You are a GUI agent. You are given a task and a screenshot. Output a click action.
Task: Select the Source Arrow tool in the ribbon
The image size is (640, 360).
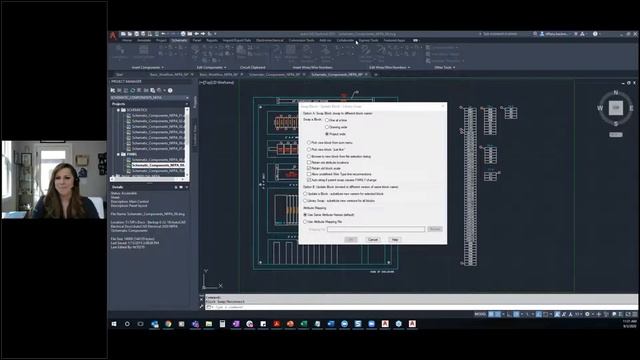point(325,53)
